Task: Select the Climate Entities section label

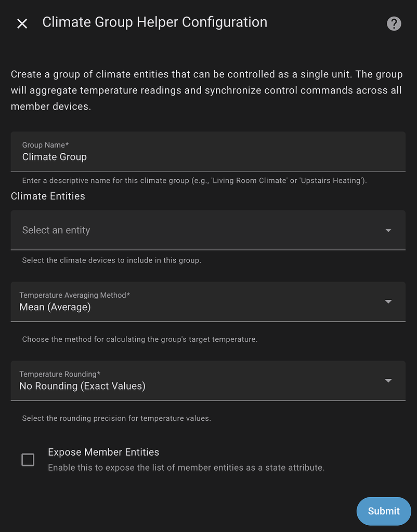Action: point(48,196)
